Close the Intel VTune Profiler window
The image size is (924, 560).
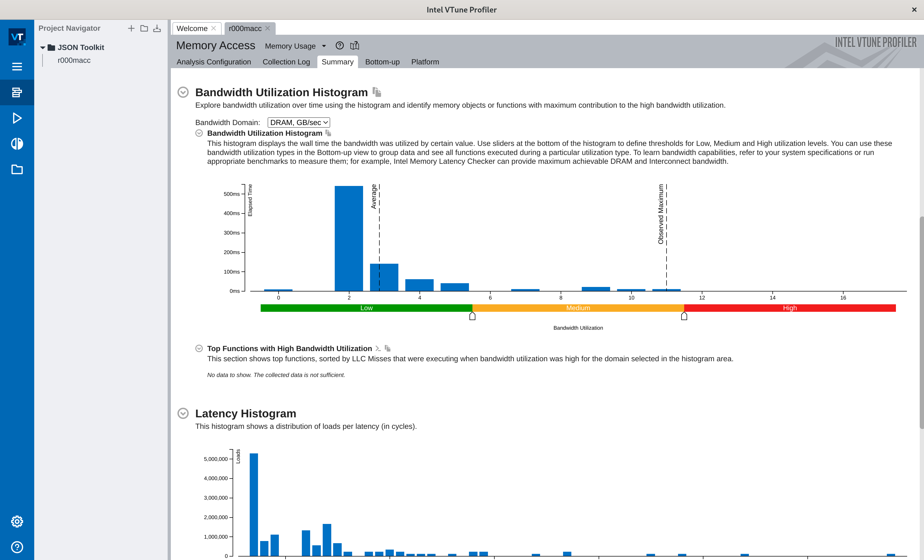(x=914, y=10)
